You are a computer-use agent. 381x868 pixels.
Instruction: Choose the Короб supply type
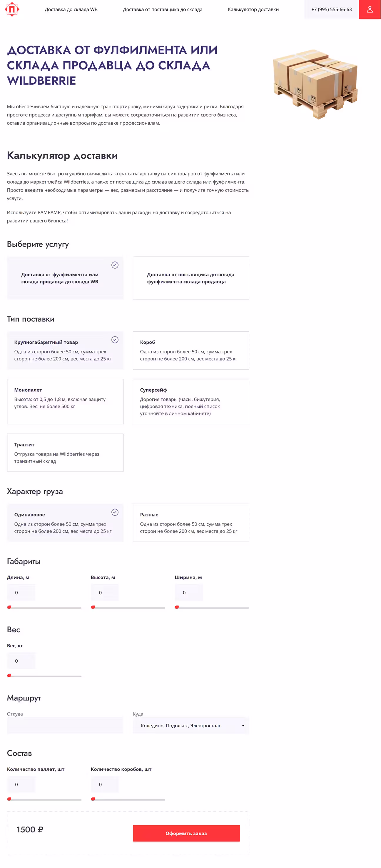pos(191,350)
